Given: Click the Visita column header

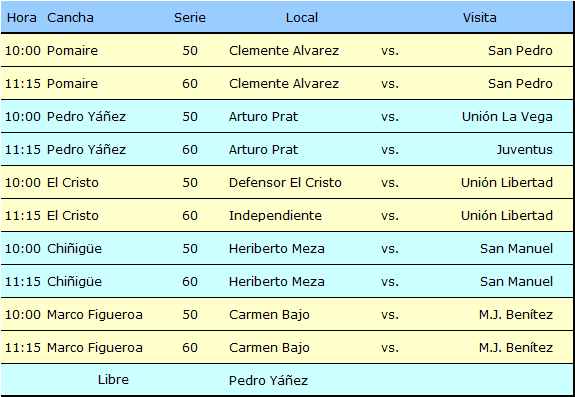Looking at the screenshot, I should pos(479,18).
